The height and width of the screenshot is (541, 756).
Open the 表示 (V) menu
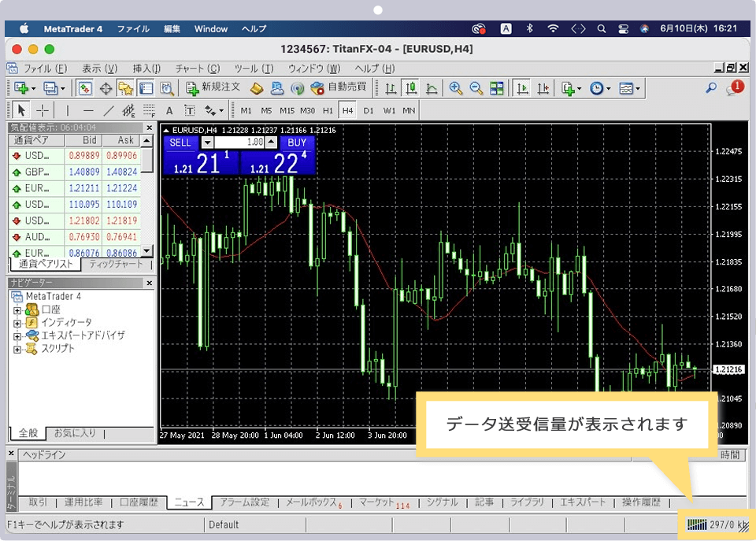tap(100, 69)
